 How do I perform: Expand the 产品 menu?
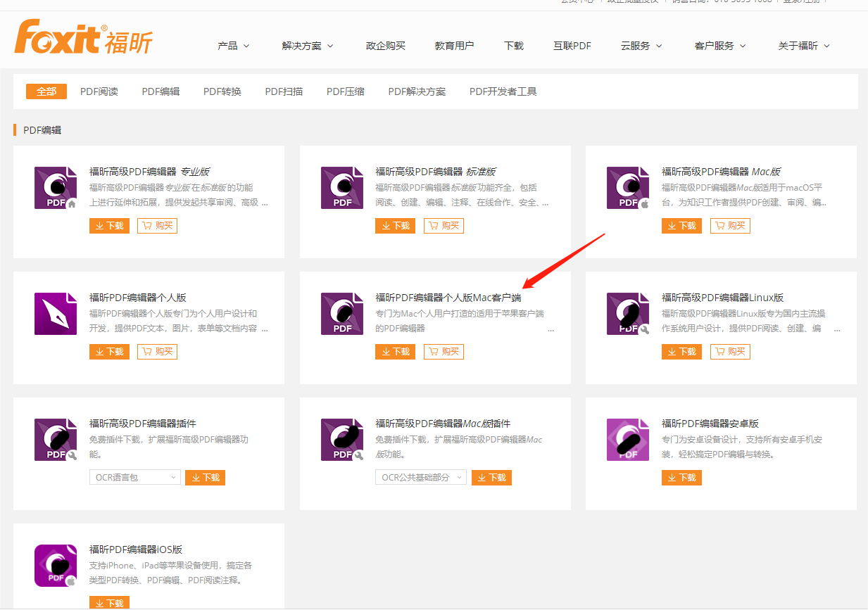click(234, 46)
